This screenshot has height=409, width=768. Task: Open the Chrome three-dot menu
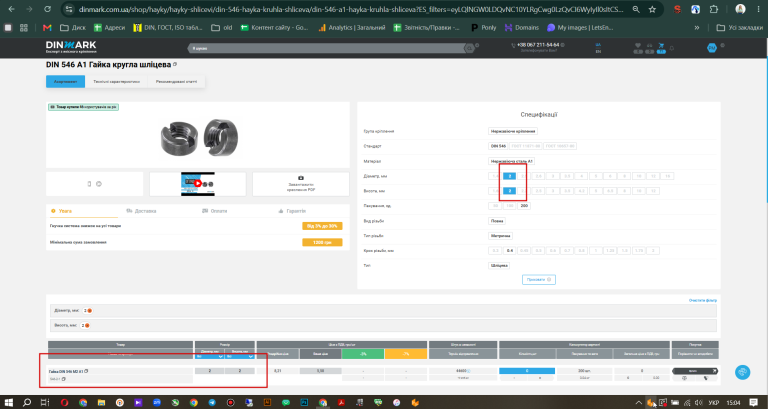[758, 9]
